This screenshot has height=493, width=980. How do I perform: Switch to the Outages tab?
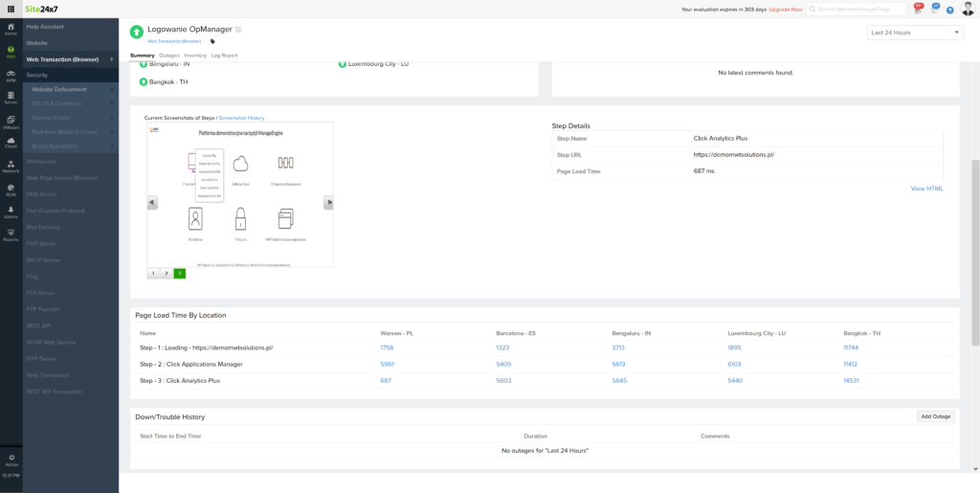168,56
